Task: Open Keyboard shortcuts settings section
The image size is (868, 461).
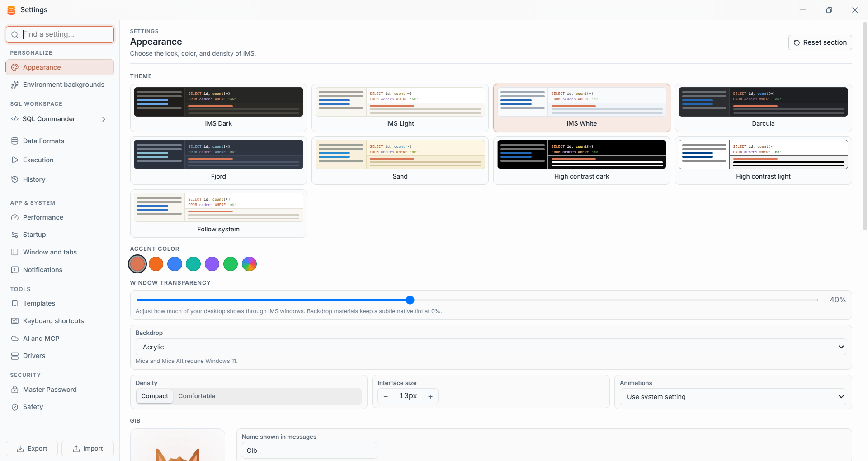Action: [60, 321]
